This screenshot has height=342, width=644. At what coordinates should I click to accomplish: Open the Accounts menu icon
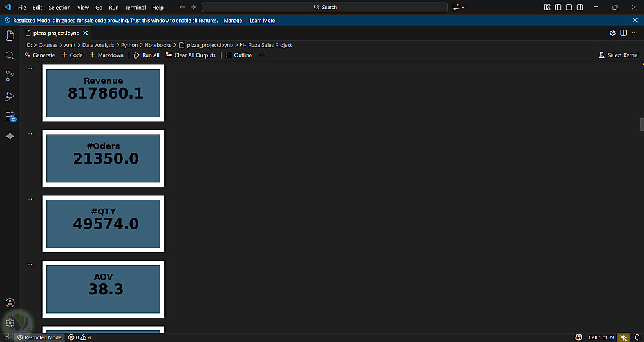[x=10, y=303]
